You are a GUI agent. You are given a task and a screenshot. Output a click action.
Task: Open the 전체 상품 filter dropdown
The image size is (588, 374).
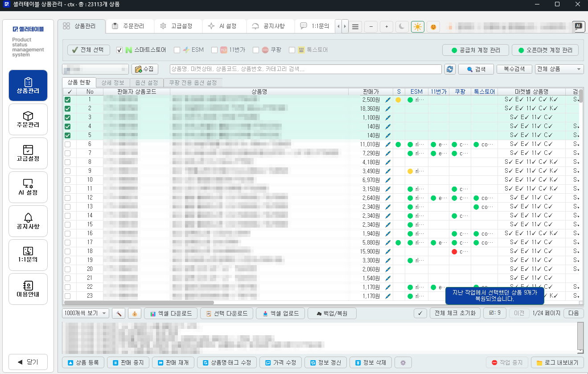coord(559,69)
